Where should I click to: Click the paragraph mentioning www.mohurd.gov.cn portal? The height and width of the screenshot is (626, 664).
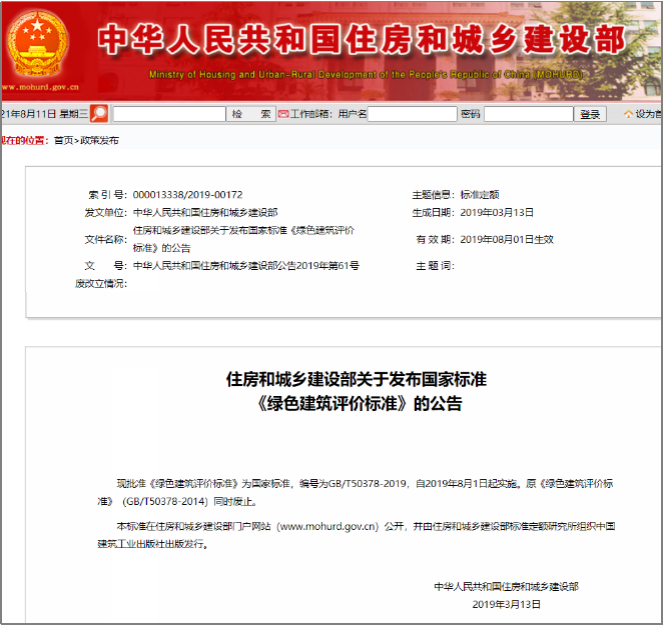[356, 535]
